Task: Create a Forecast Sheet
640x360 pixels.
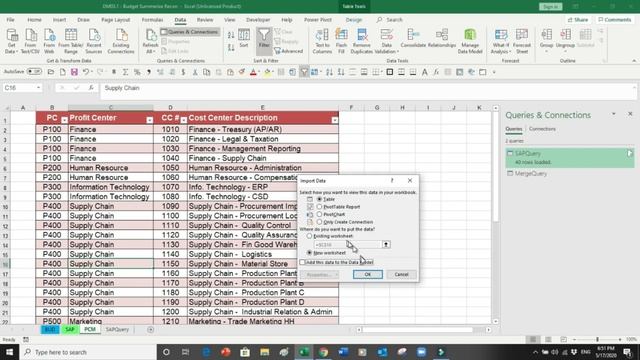Action: click(x=522, y=41)
